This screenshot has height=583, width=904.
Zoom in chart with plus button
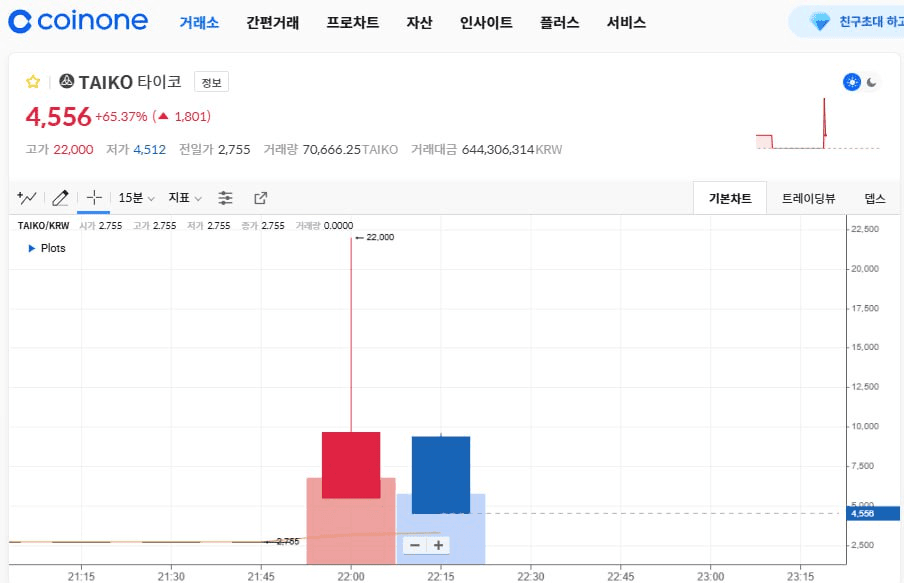[x=438, y=545]
